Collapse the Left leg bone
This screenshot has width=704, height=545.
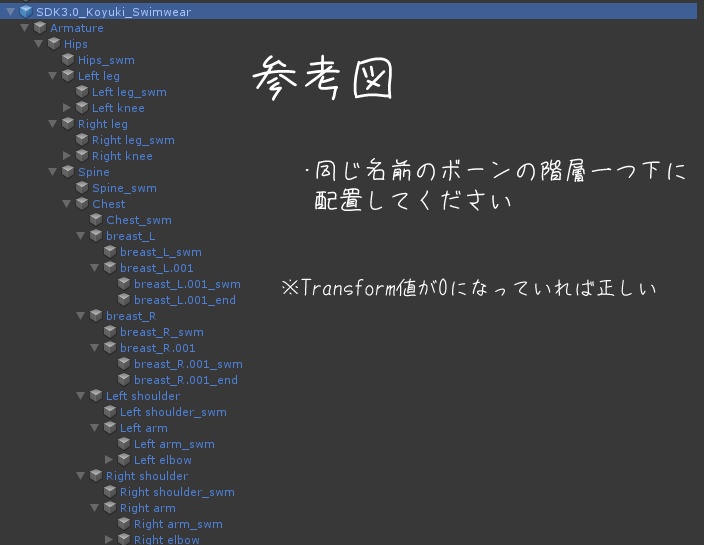tap(53, 76)
